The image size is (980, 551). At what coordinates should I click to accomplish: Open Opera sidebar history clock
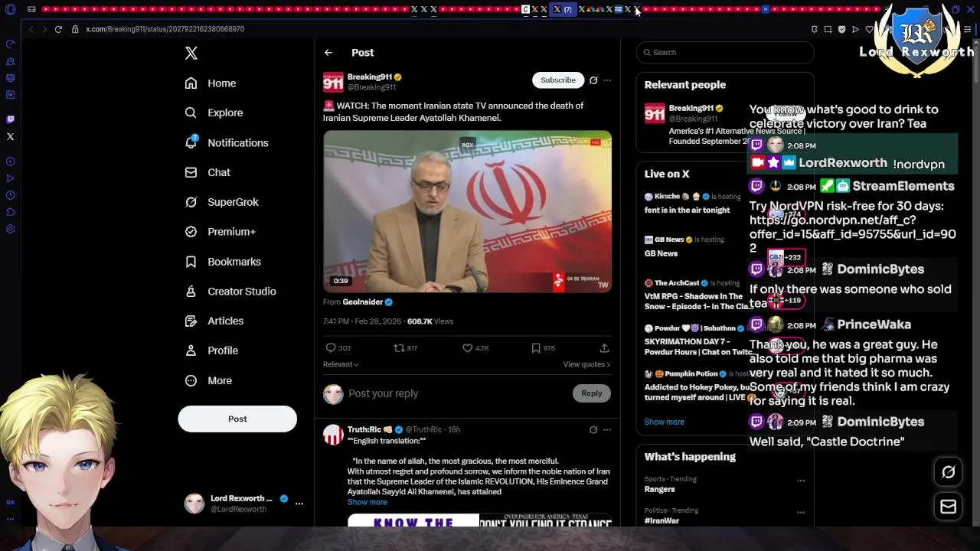pos(10,195)
